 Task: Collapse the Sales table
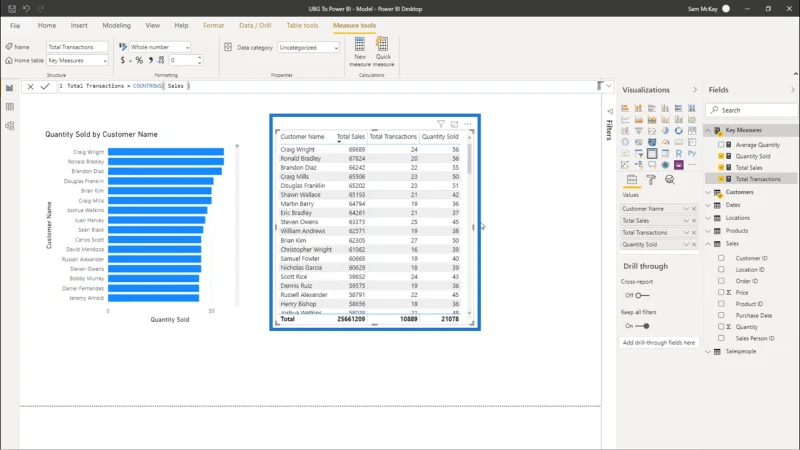pos(708,244)
